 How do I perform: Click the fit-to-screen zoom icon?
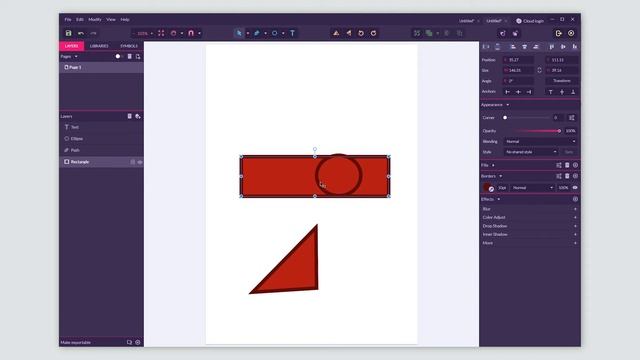[x=161, y=33]
